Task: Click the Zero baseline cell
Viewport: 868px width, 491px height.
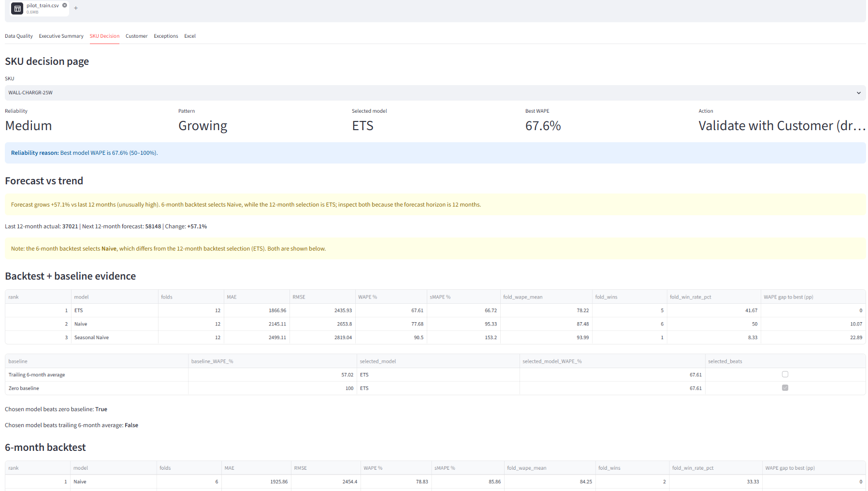Action: tap(96, 388)
